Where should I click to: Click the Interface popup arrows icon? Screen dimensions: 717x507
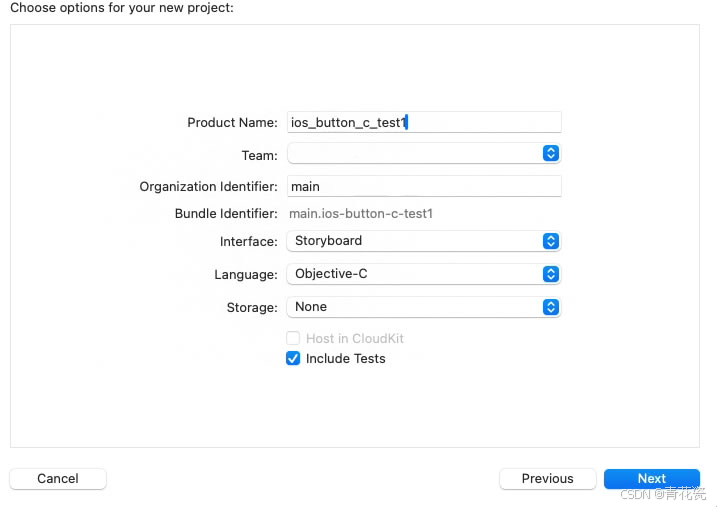point(551,241)
